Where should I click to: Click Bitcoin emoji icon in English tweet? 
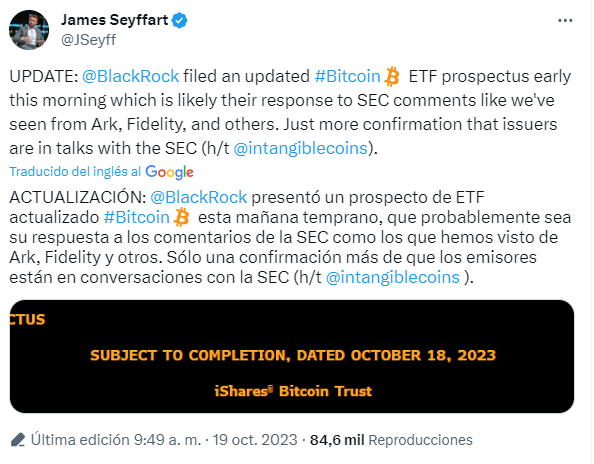click(x=392, y=77)
